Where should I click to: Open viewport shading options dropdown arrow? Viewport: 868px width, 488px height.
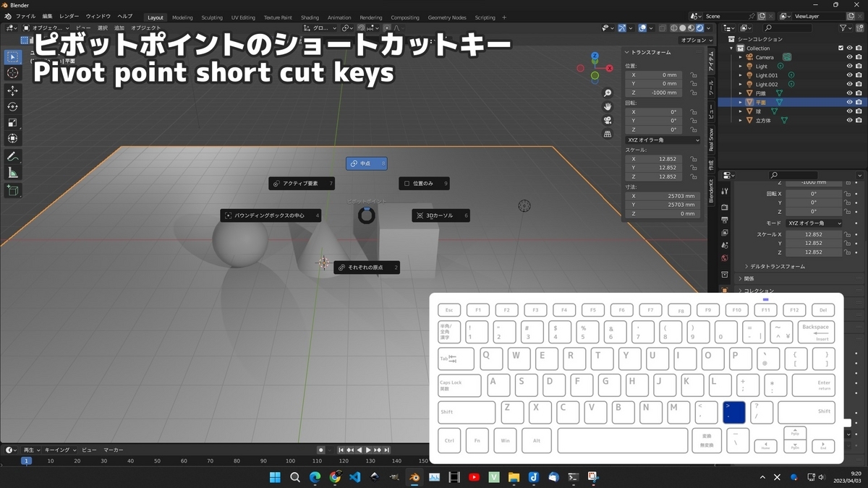tap(709, 28)
